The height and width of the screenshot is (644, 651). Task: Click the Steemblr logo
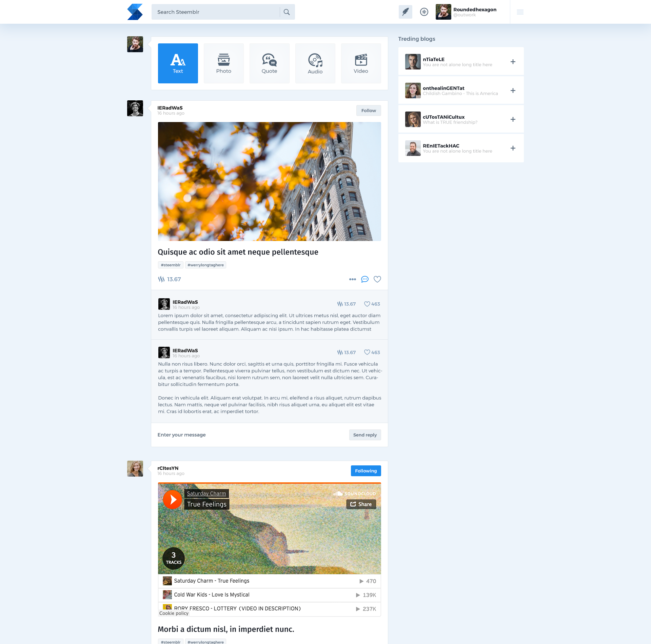(135, 12)
